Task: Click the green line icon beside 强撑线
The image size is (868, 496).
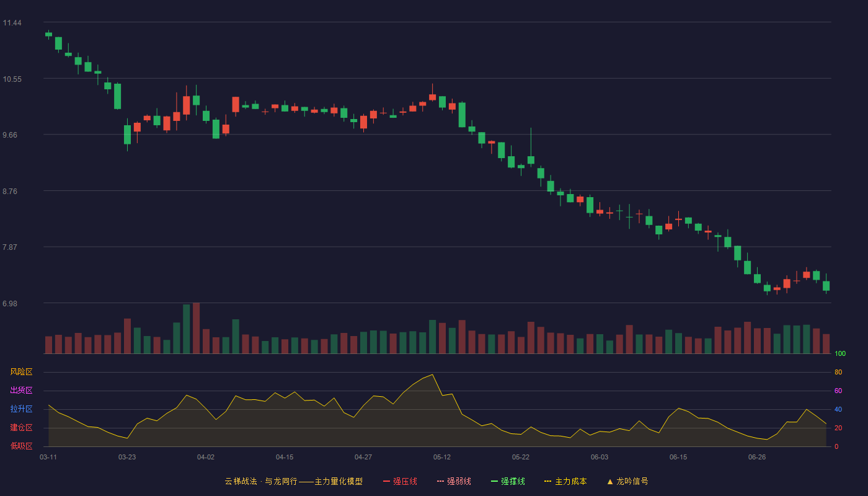Action: [x=494, y=481]
